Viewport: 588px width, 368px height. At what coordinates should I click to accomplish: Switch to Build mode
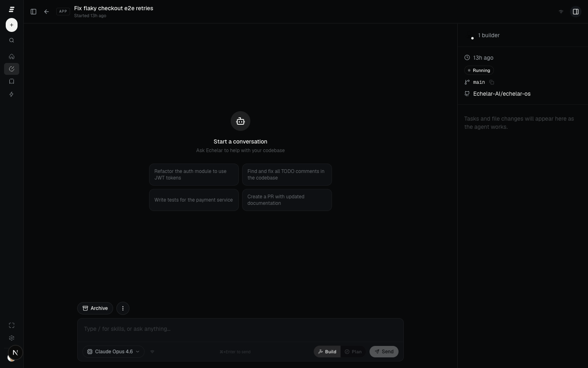(x=327, y=352)
